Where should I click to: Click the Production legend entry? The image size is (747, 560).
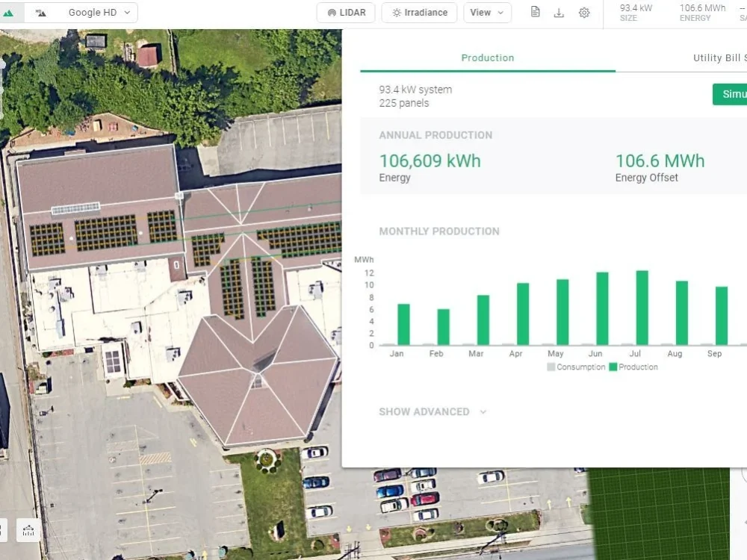point(633,367)
